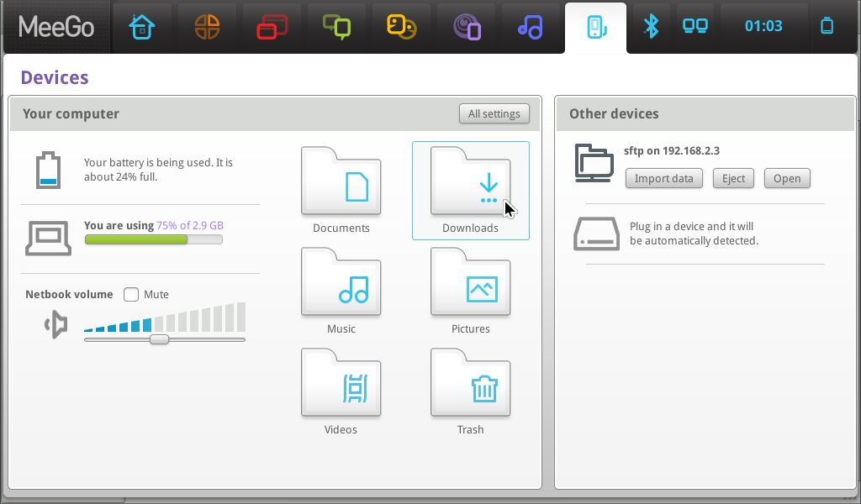861x504 pixels.
Task: Click the 'Other devices' section header
Action: click(614, 113)
